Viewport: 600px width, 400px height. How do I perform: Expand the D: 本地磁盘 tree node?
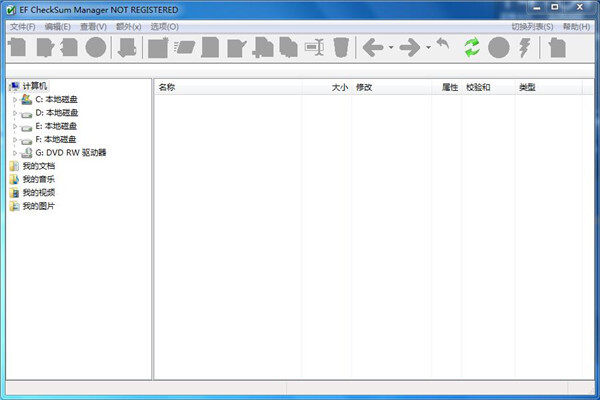15,113
